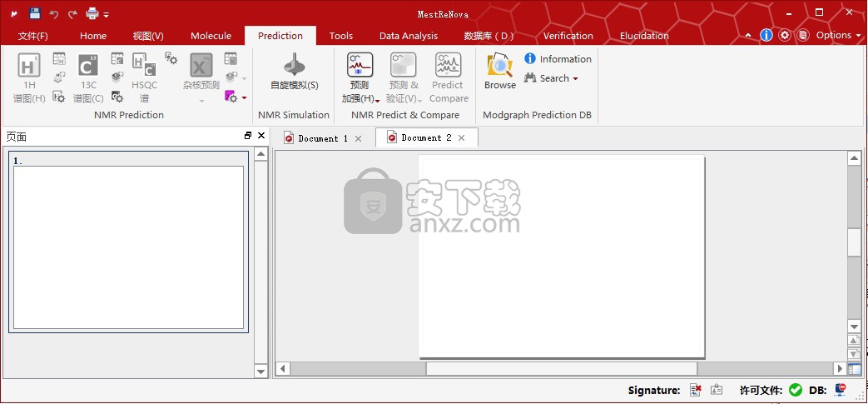
Task: Switch to the Elucidation ribbon tab
Action: [x=644, y=36]
